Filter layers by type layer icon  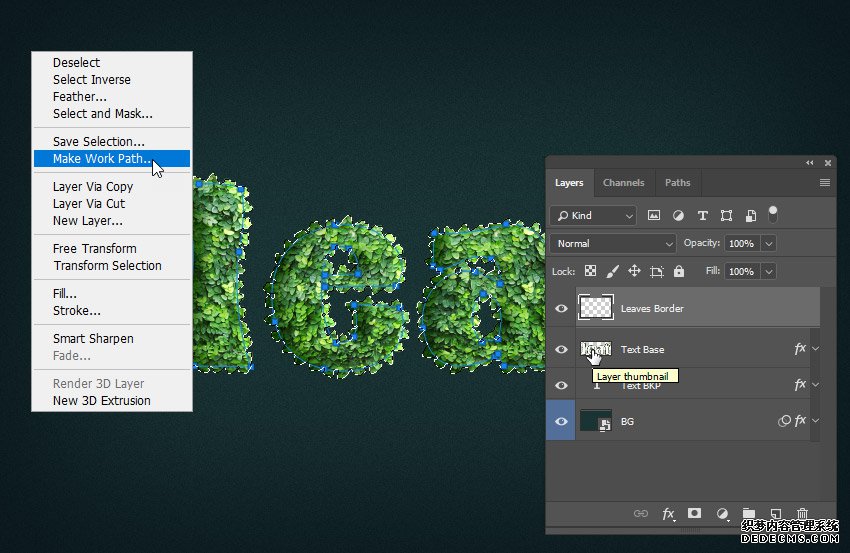pyautogui.click(x=703, y=216)
